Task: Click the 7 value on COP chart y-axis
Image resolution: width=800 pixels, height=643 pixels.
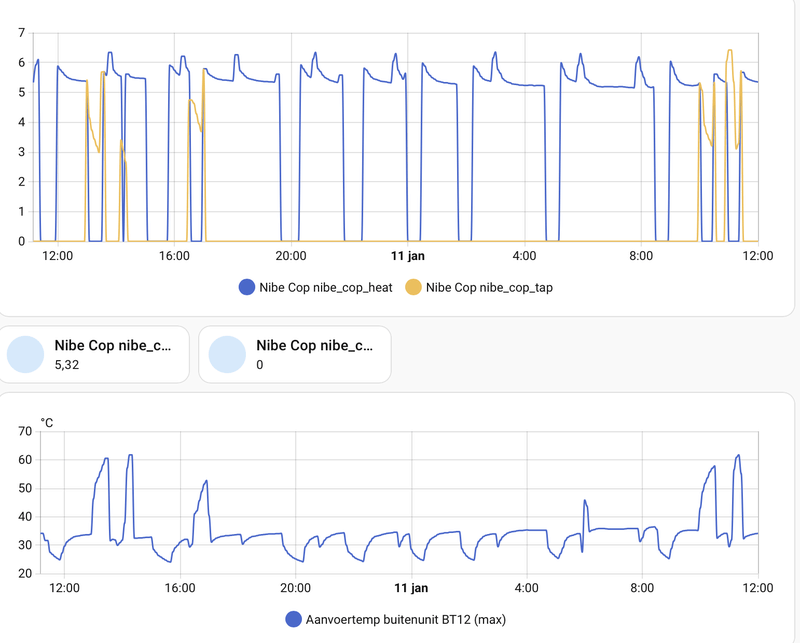Action: [22, 33]
